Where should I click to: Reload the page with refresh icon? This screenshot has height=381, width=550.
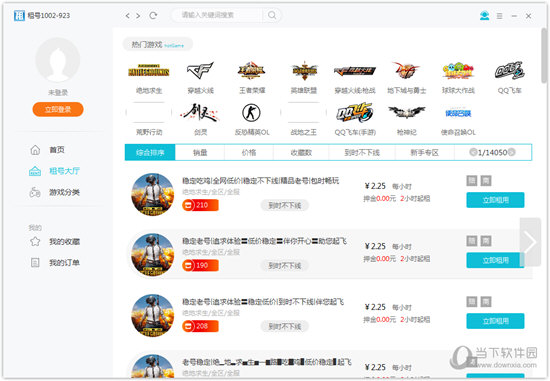[153, 15]
